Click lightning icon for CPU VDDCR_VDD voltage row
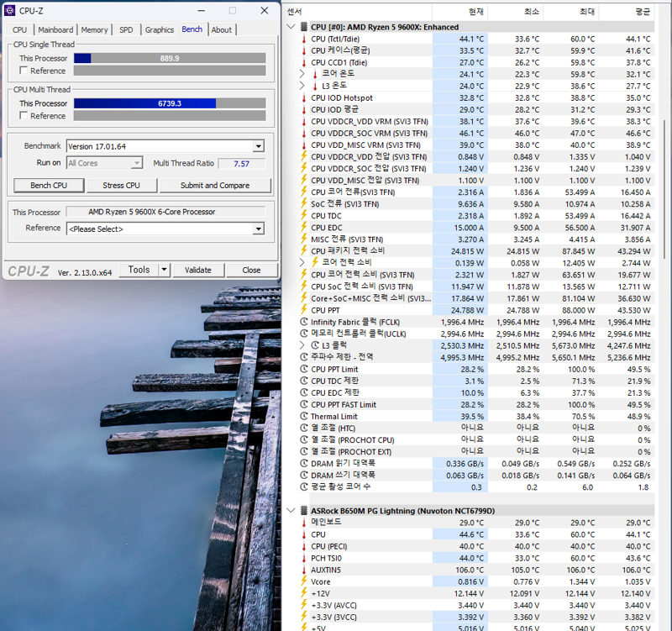Image resolution: width=672 pixels, height=631 pixels. click(x=304, y=156)
